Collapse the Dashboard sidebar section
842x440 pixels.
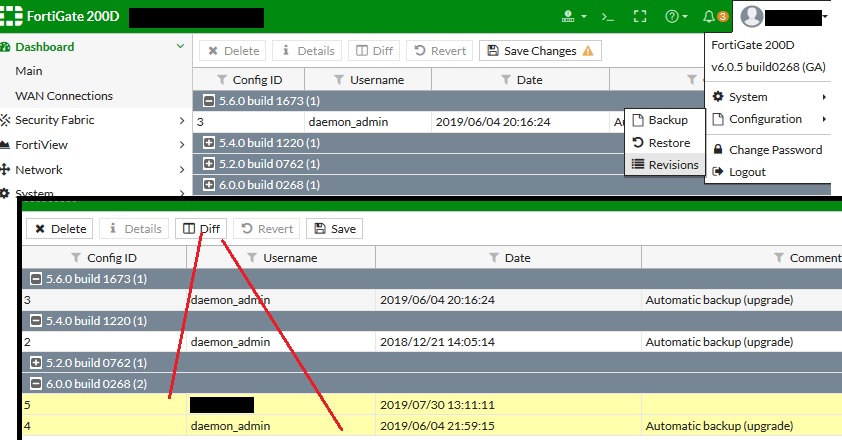(180, 47)
